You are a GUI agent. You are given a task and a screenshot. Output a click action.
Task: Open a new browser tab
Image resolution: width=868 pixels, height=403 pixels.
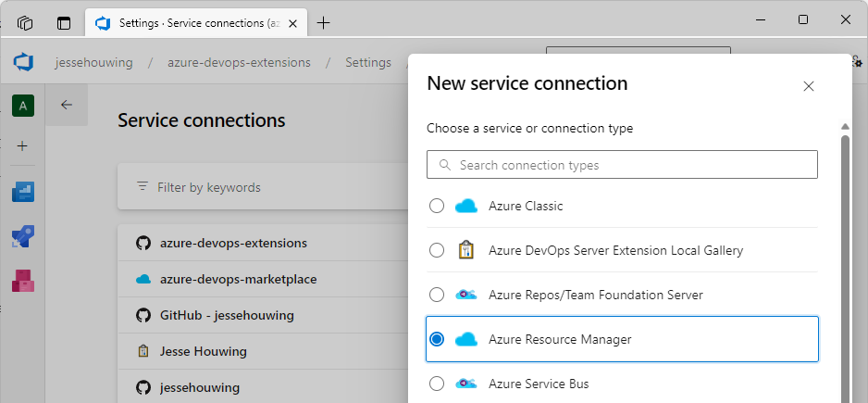(323, 22)
